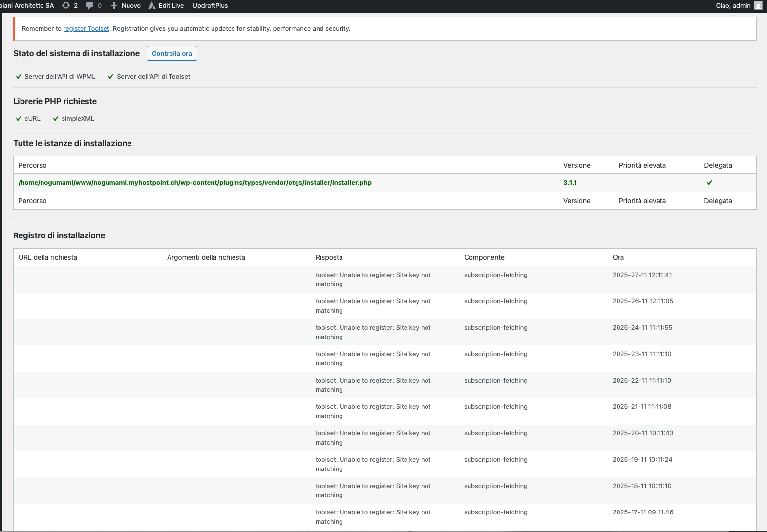Select the log entry dated 2025-27-11 12:11:41
The height and width of the screenshot is (532, 767).
(x=642, y=275)
